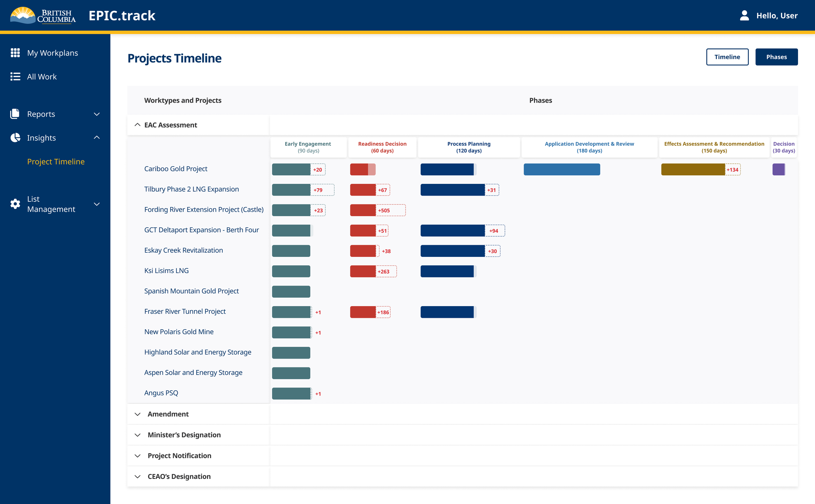The height and width of the screenshot is (504, 815).
Task: Click the My Workplans grid icon
Action: [15, 53]
